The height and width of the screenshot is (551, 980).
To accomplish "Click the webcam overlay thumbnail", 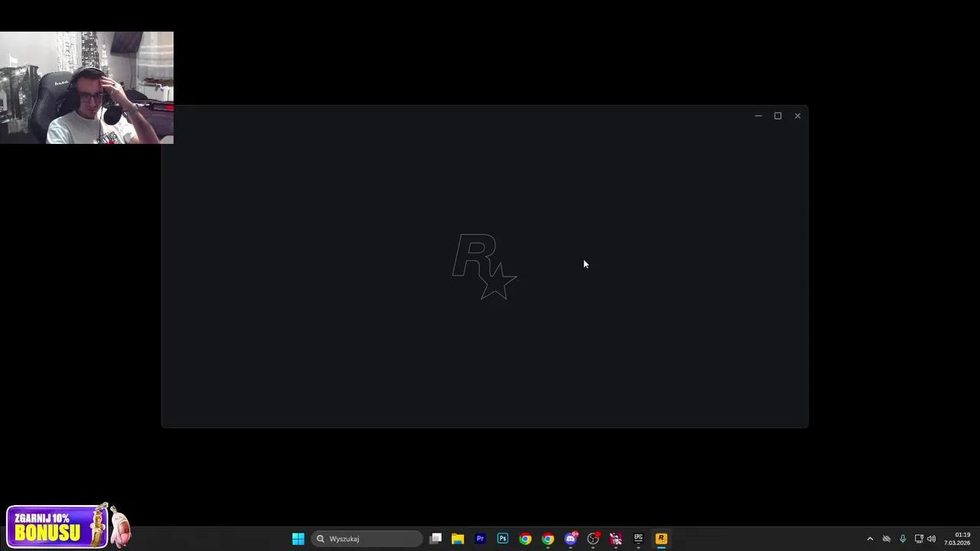I will click(87, 87).
